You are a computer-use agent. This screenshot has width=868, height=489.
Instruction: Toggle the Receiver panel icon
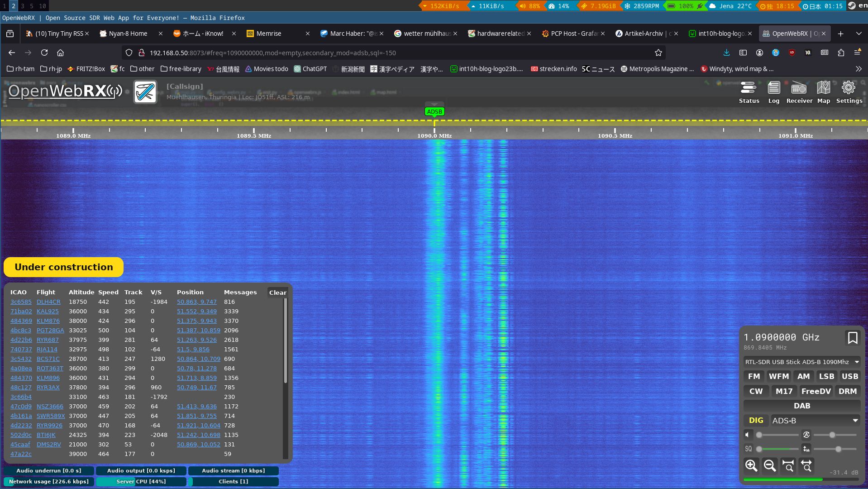799,92
